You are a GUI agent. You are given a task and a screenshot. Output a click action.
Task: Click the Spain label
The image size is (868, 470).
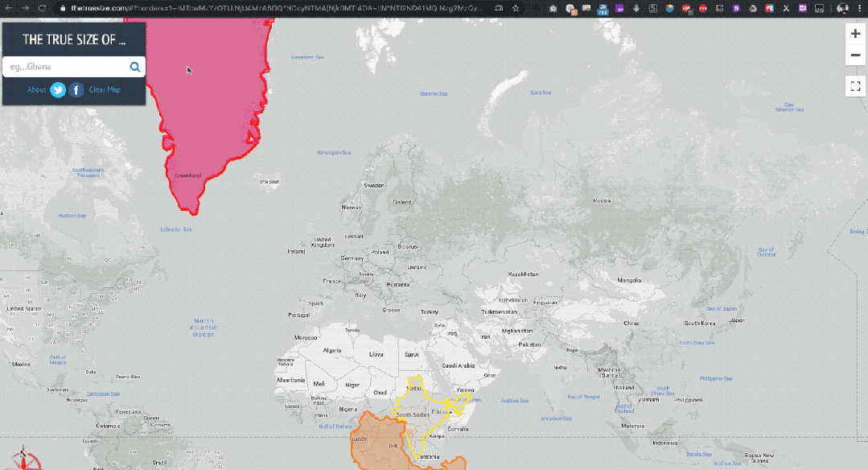(x=315, y=303)
